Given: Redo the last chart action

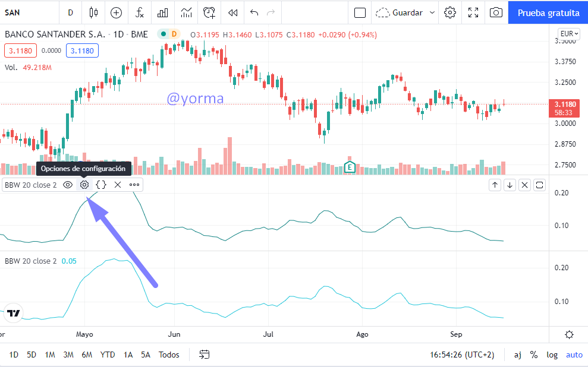Looking at the screenshot, I should pyautogui.click(x=271, y=12).
